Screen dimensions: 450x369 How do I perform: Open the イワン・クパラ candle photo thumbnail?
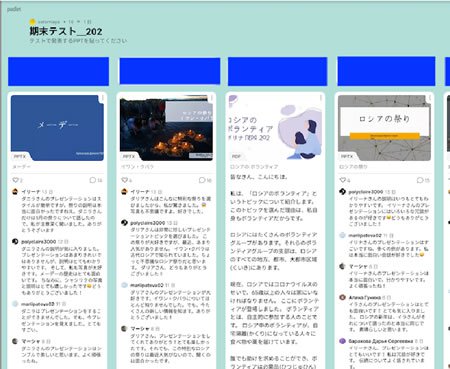pyautogui.click(x=166, y=128)
